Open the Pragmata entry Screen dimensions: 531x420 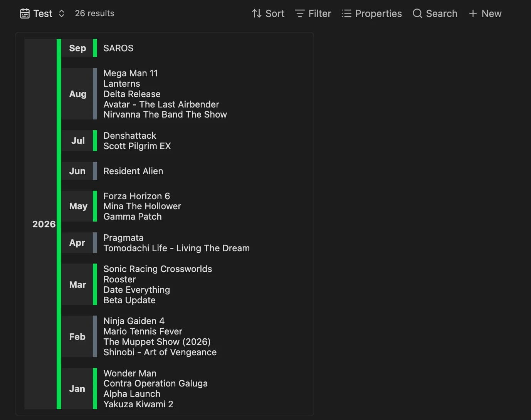click(x=123, y=238)
